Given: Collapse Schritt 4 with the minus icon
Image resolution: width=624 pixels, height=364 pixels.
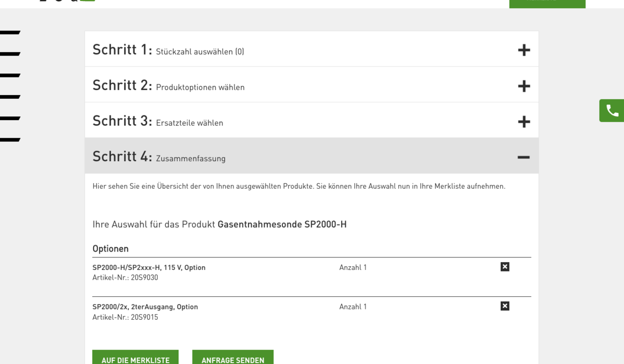Looking at the screenshot, I should point(524,157).
